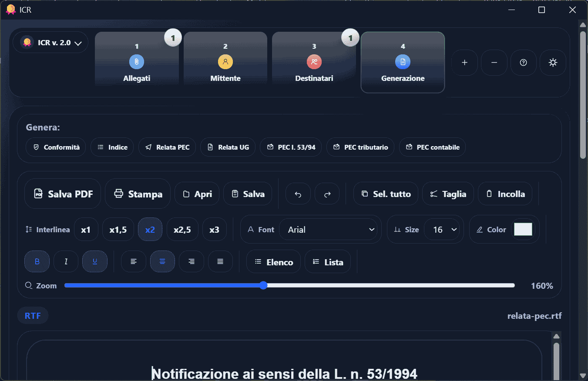Click the editor scroll up arrow

[556, 336]
